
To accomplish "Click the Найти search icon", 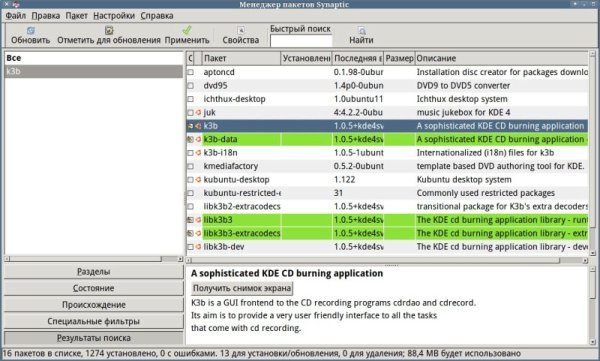I will coord(361,30).
